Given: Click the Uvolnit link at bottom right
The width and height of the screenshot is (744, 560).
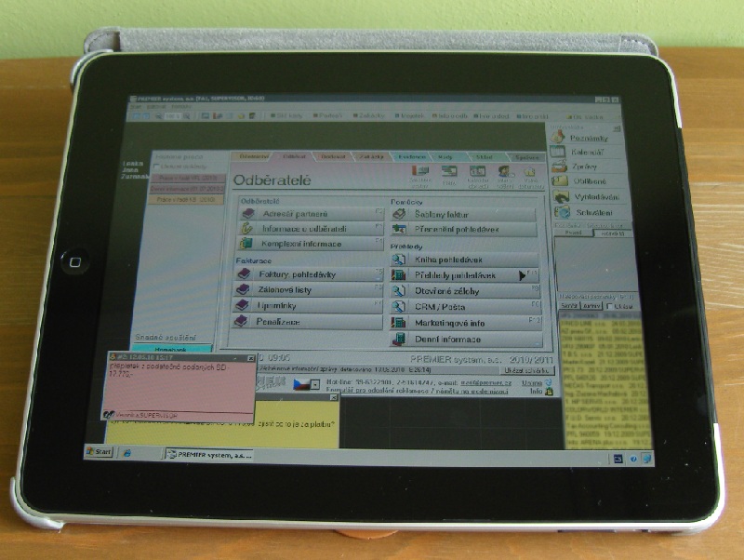Looking at the screenshot, I should point(532,382).
